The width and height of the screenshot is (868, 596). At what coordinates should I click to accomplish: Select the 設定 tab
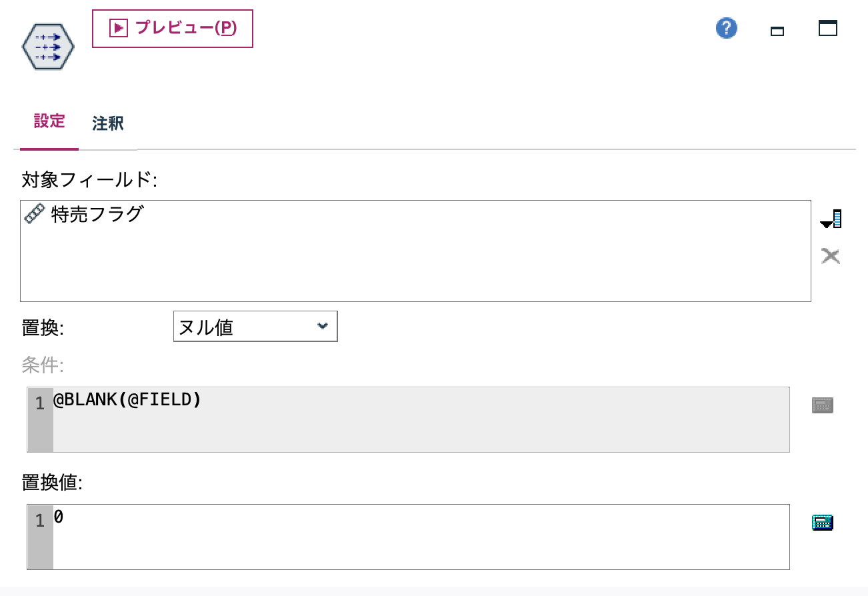tap(49, 121)
